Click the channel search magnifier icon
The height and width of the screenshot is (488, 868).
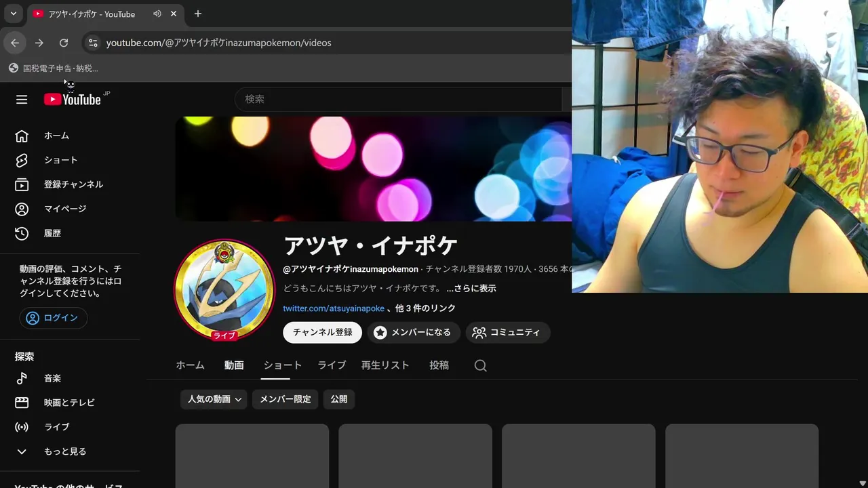click(x=481, y=365)
